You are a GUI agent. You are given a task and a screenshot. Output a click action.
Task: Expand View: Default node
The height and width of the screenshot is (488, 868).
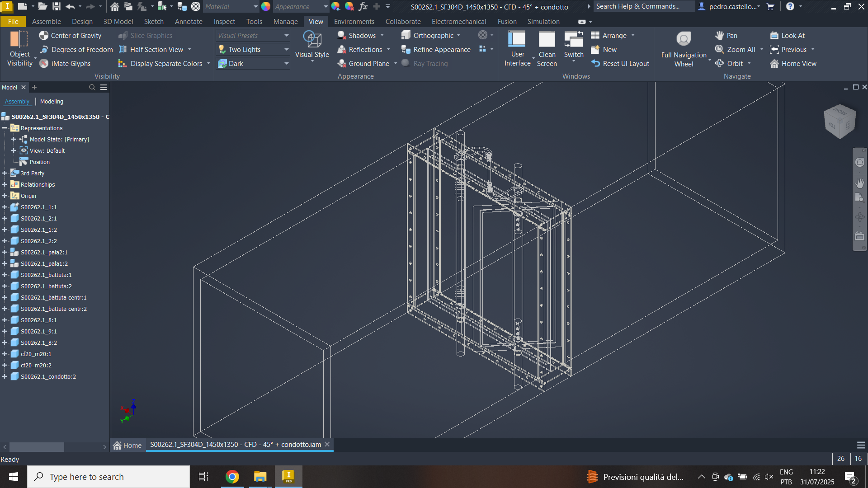click(x=14, y=150)
